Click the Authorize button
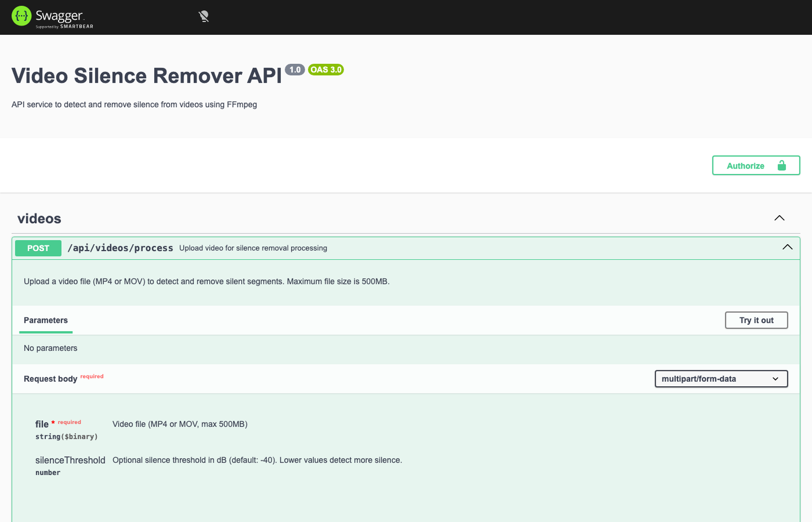This screenshot has height=522, width=812. pyautogui.click(x=745, y=165)
